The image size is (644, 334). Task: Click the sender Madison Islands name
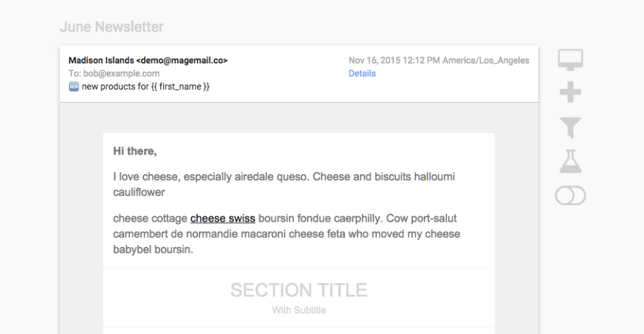(x=101, y=61)
